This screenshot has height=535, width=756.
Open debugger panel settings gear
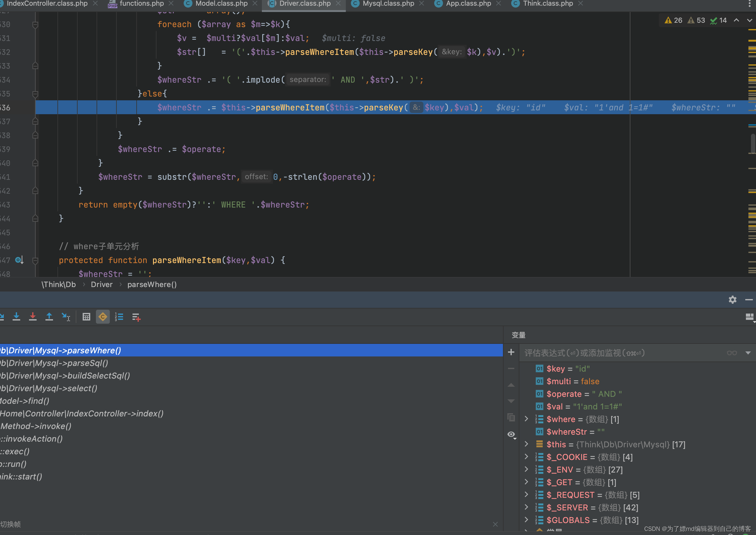pos(732,299)
